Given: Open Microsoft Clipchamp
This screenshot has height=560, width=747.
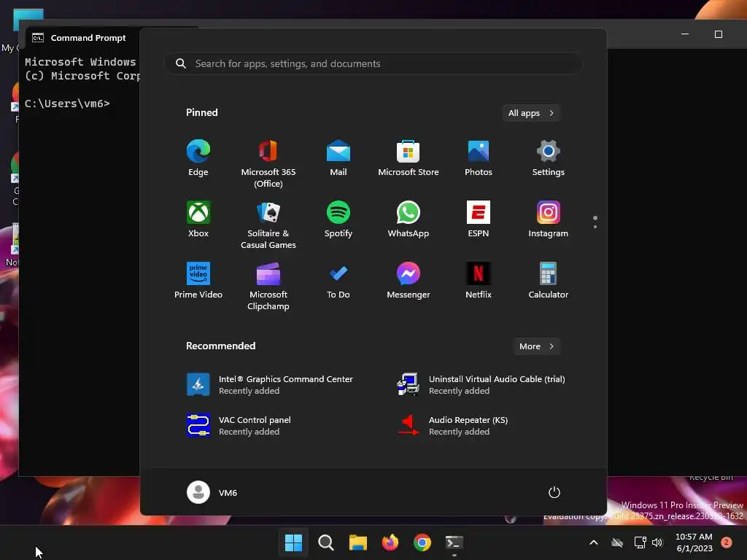Looking at the screenshot, I should click(x=268, y=285).
